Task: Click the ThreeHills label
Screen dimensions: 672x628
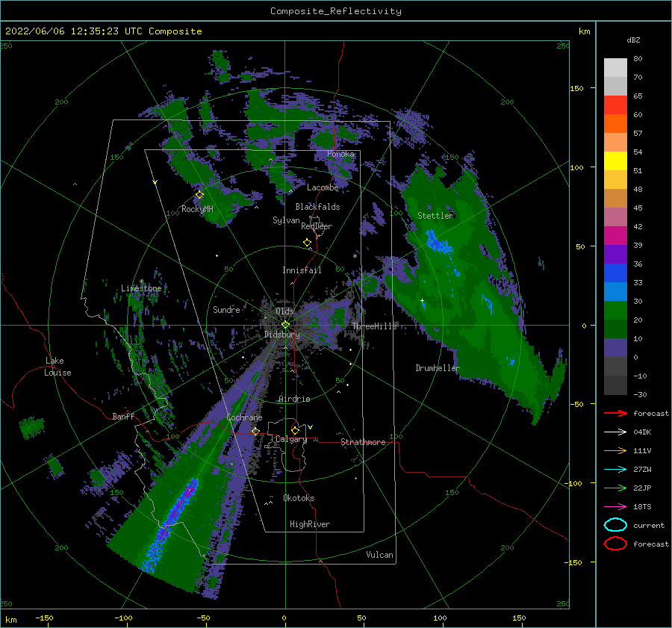Action: coord(375,326)
